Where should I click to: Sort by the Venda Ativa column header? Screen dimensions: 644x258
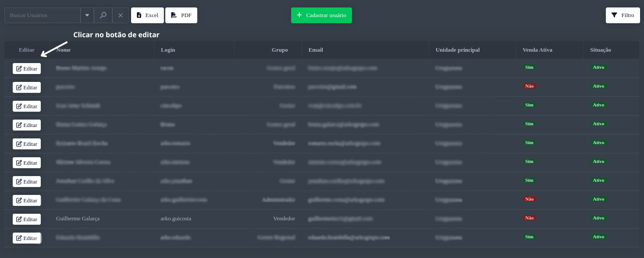click(537, 50)
